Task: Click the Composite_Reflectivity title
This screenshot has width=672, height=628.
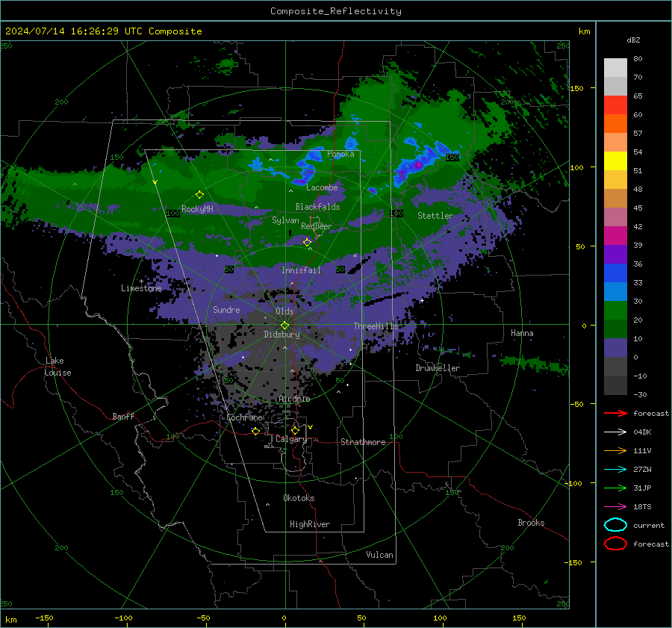Action: tap(336, 11)
